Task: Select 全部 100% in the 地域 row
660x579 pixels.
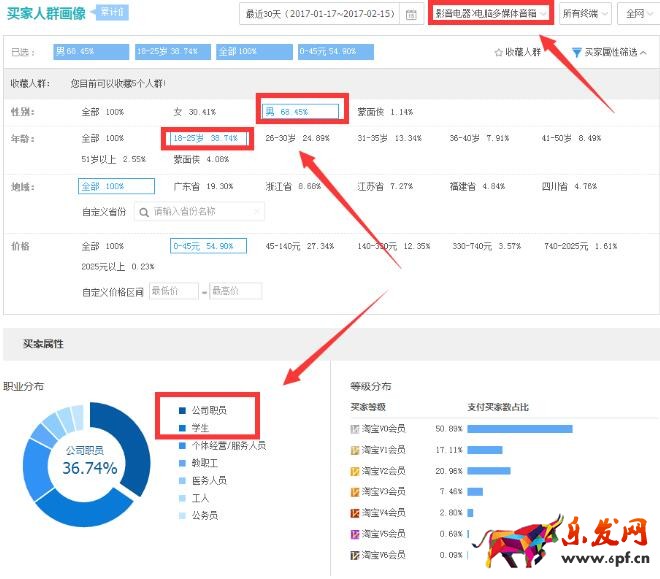Action: pos(116,186)
